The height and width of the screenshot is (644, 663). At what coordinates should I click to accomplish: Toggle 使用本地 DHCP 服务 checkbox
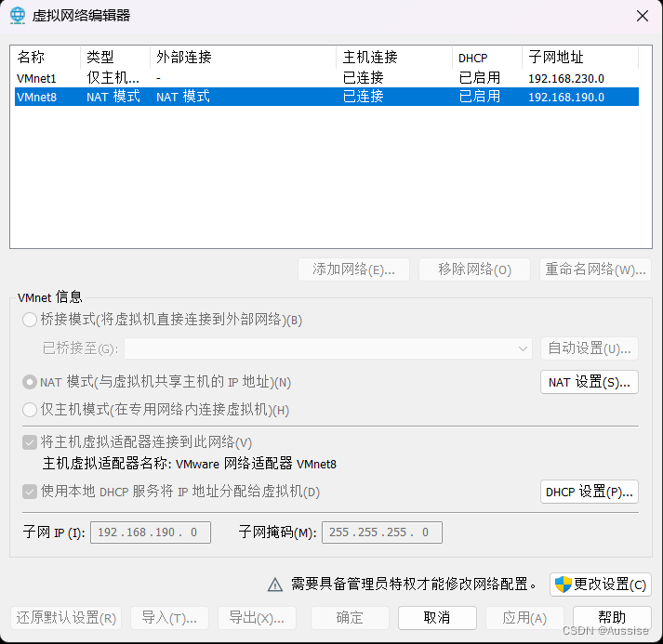click(x=30, y=492)
